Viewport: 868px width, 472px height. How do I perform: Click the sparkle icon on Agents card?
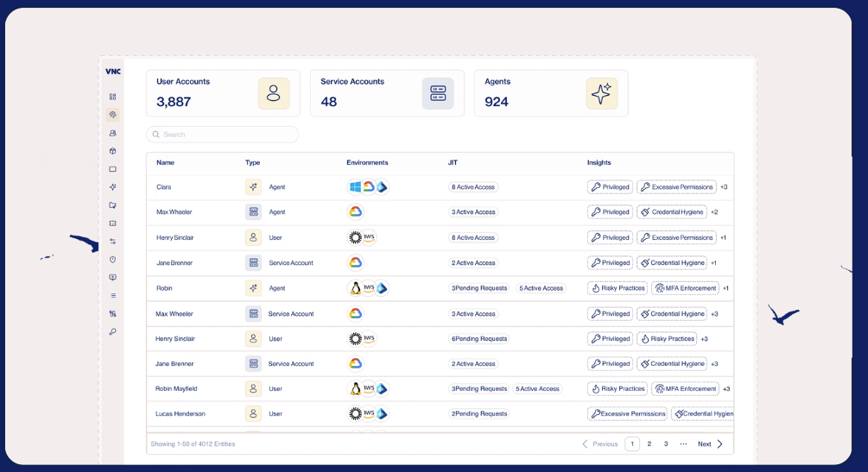[x=602, y=93]
